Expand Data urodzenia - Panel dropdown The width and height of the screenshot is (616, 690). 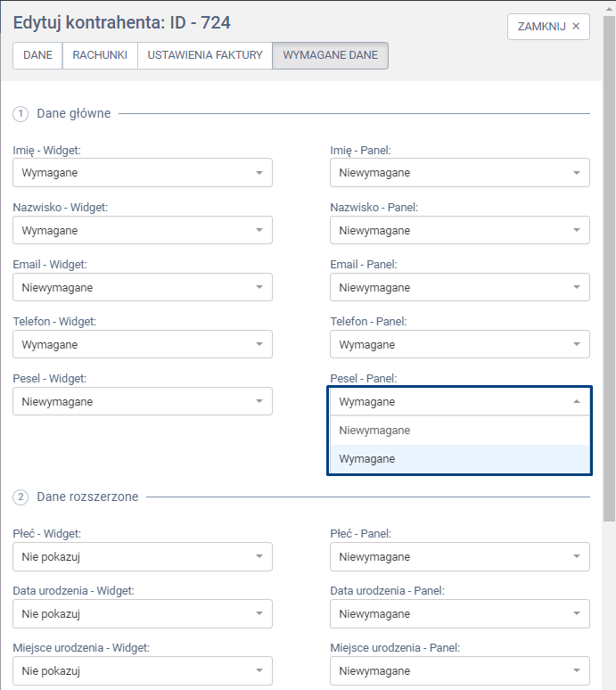[459, 614]
